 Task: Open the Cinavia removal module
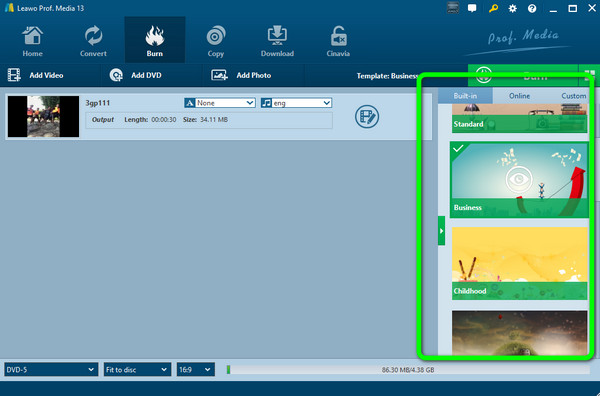[x=338, y=41]
